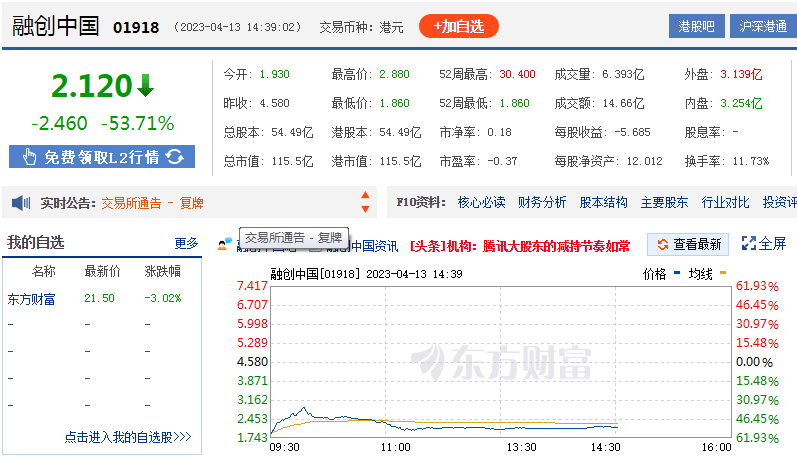Click the user chat icon beside news

click(225, 243)
